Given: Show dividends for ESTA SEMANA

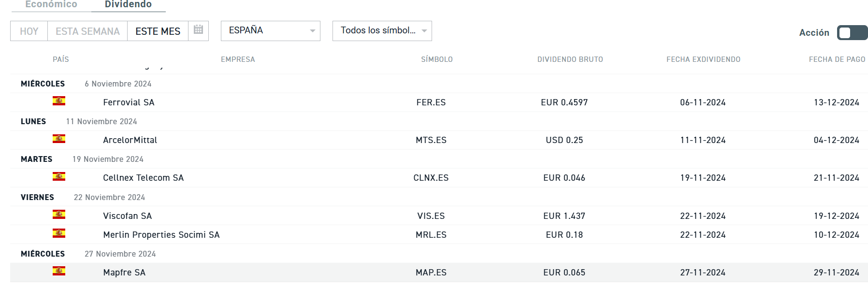Looking at the screenshot, I should (x=87, y=31).
